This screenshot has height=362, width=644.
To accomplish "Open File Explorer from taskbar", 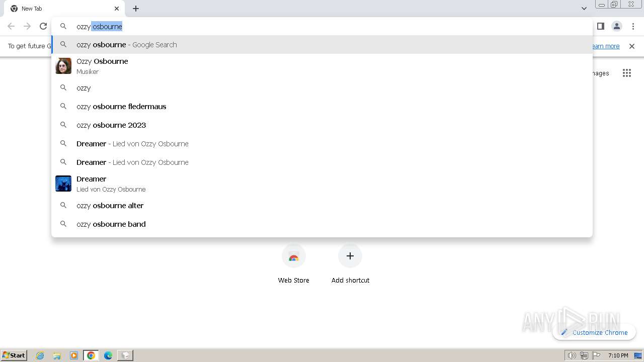I will (57, 355).
